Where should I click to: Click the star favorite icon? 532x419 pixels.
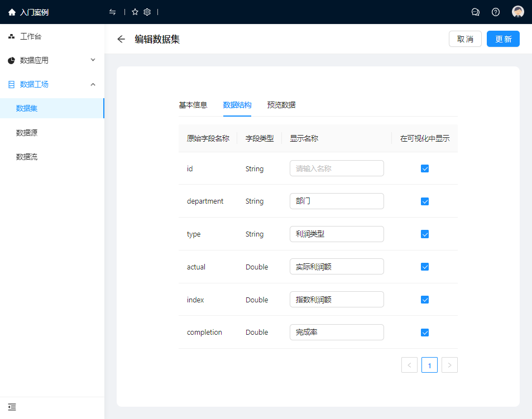[x=135, y=12]
